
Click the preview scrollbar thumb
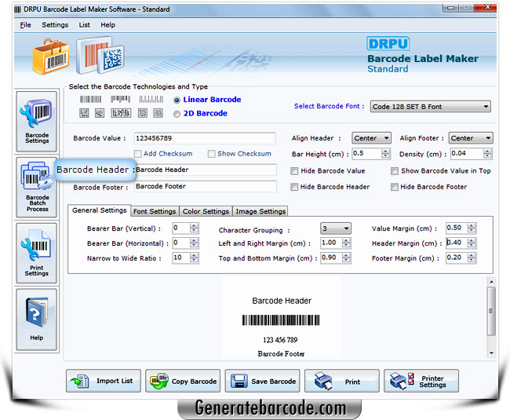[x=491, y=311]
